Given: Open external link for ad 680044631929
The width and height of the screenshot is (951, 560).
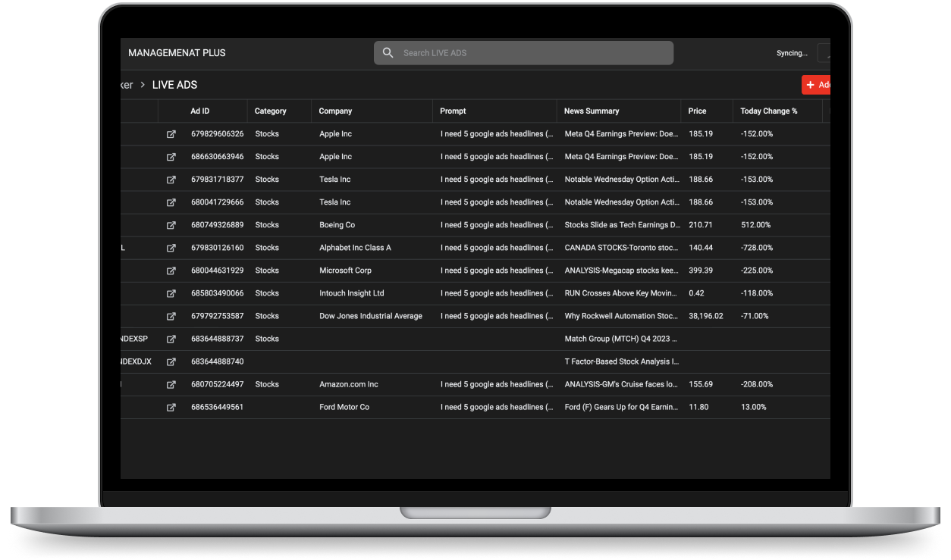Looking at the screenshot, I should coord(171,271).
